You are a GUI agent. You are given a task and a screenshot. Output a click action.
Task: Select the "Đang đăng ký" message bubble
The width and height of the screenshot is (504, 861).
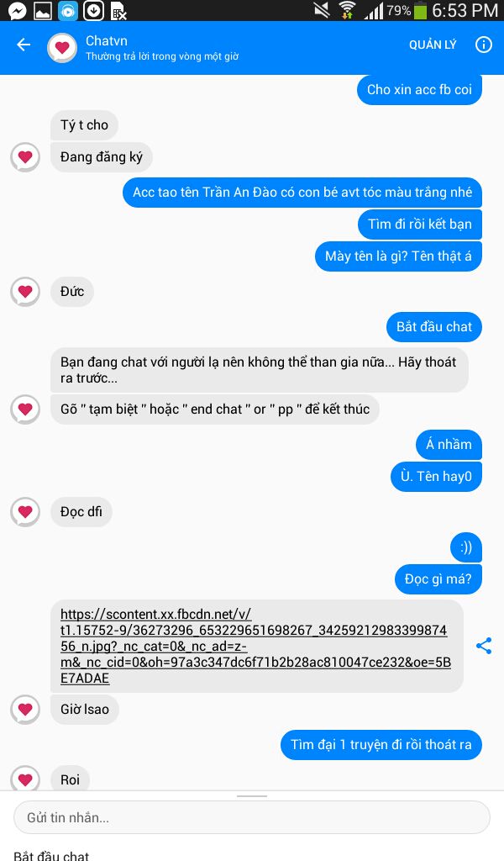[102, 157]
